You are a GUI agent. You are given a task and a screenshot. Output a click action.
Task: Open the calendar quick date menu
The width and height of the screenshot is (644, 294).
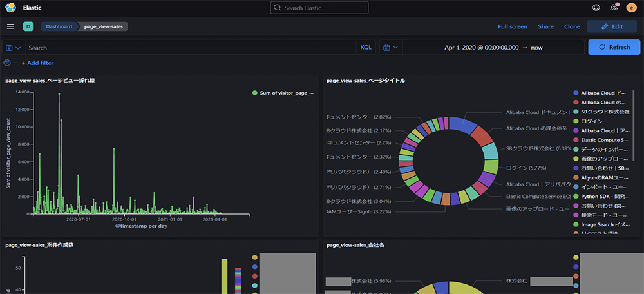pyautogui.click(x=391, y=48)
